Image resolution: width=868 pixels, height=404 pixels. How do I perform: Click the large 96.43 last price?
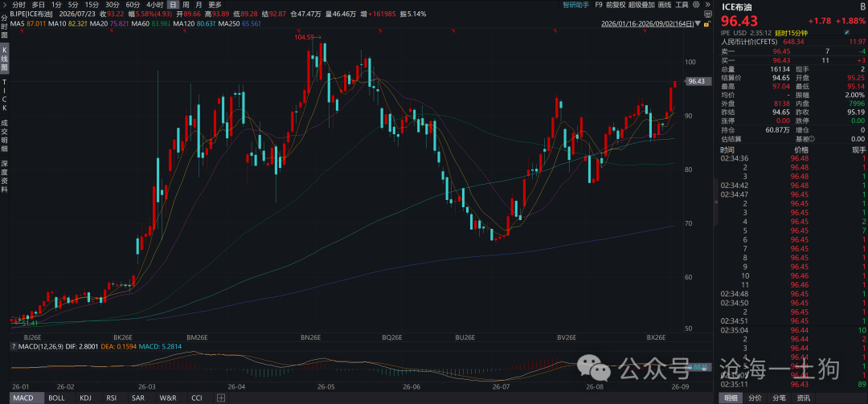739,21
